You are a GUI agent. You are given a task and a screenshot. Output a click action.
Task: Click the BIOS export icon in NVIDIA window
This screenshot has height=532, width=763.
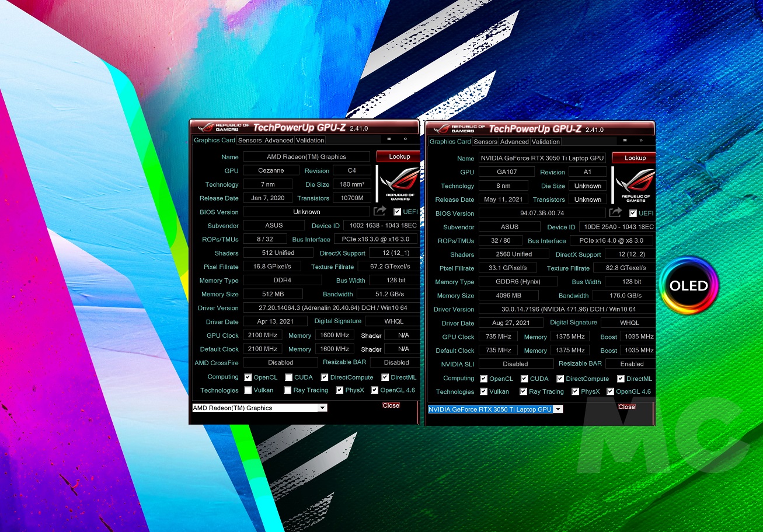tap(616, 213)
